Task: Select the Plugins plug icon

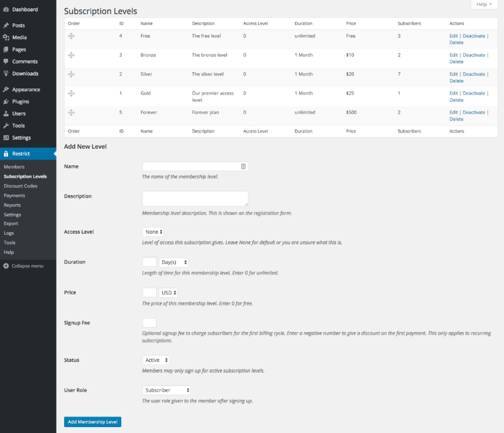Action: point(6,101)
